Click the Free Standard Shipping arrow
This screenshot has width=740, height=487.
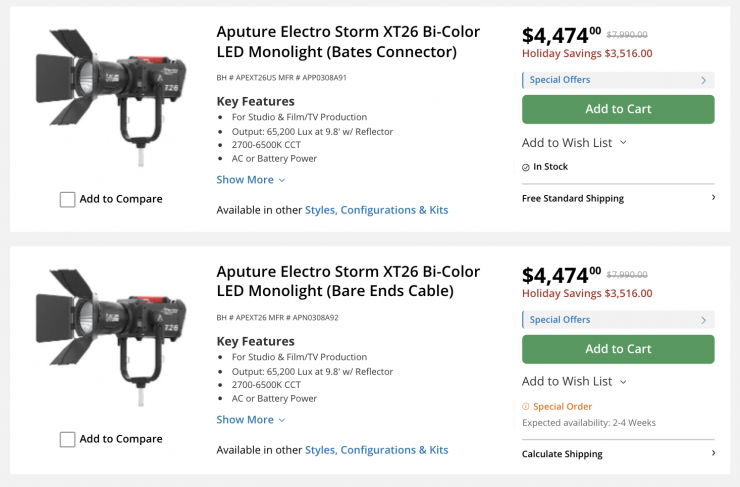coord(713,198)
